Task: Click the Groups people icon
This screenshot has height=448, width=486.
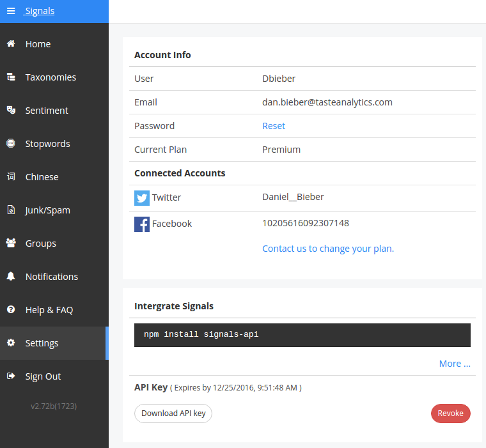Action: [x=11, y=243]
